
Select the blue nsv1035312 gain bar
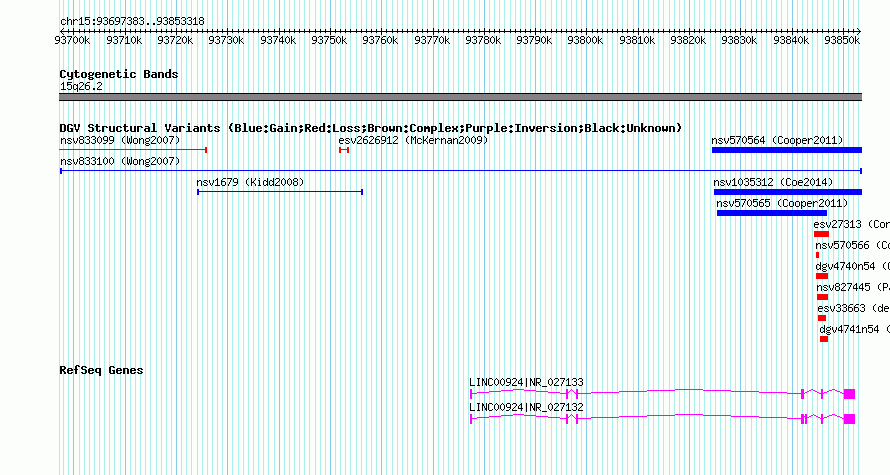(788, 192)
